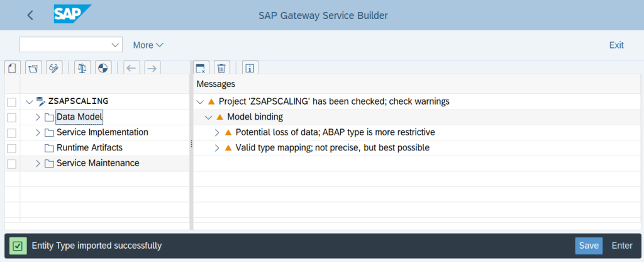Image resolution: width=644 pixels, height=262 pixels.
Task: Expand the Service Maintenance node
Action: (x=38, y=163)
